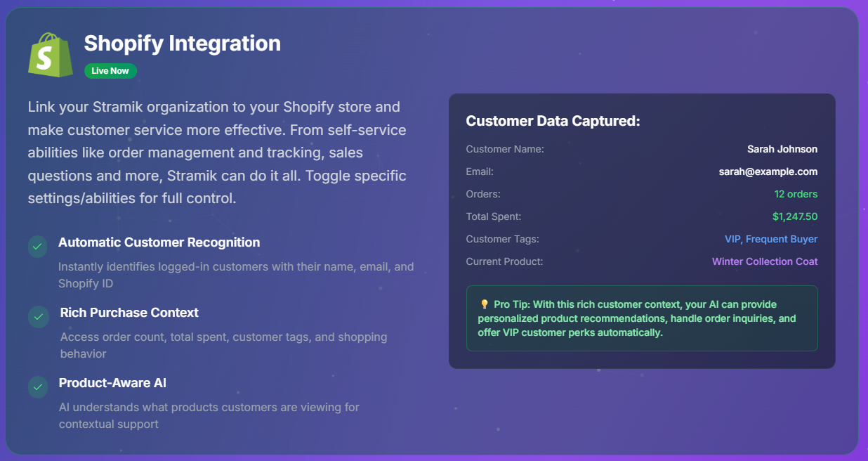Click the green 12 orders value
Viewport: 868px width, 461px height.
(796, 194)
